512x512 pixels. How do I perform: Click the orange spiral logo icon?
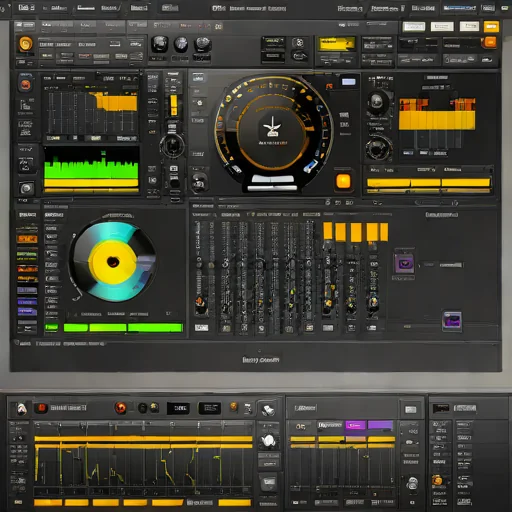point(26,44)
